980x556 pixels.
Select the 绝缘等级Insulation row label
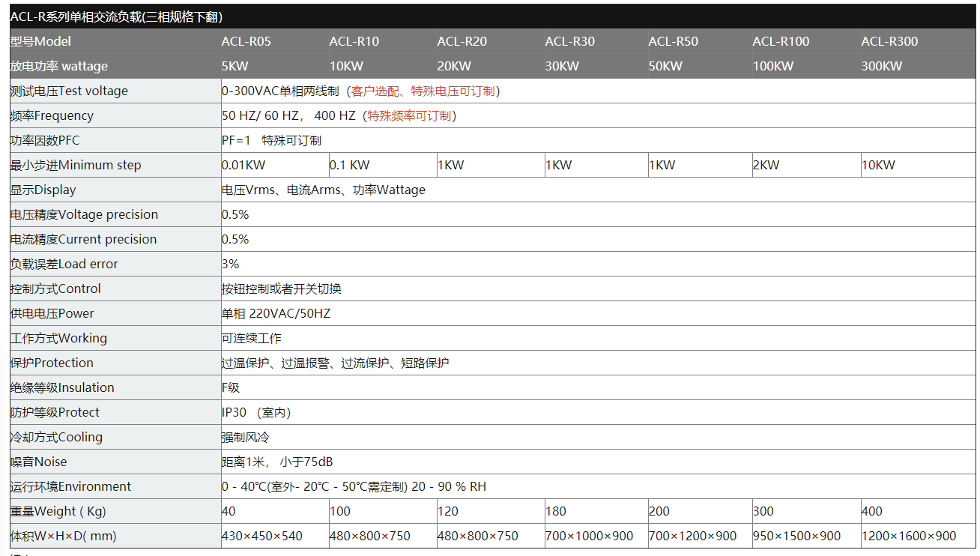coord(62,387)
